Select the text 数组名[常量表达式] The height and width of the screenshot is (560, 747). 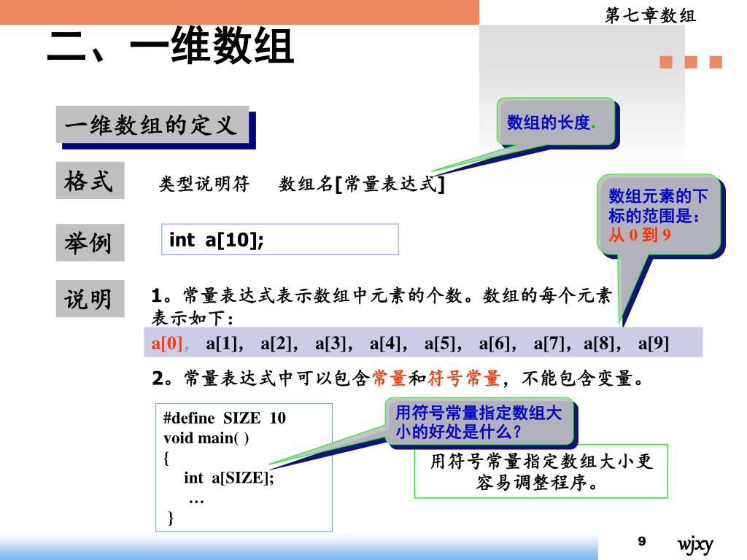pos(362,183)
